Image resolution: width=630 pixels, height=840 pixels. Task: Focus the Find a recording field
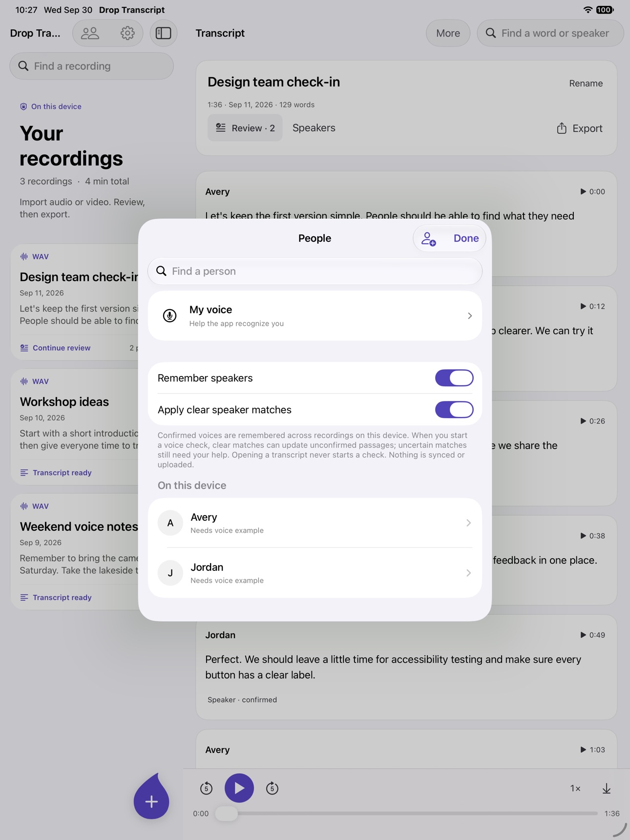[92, 66]
